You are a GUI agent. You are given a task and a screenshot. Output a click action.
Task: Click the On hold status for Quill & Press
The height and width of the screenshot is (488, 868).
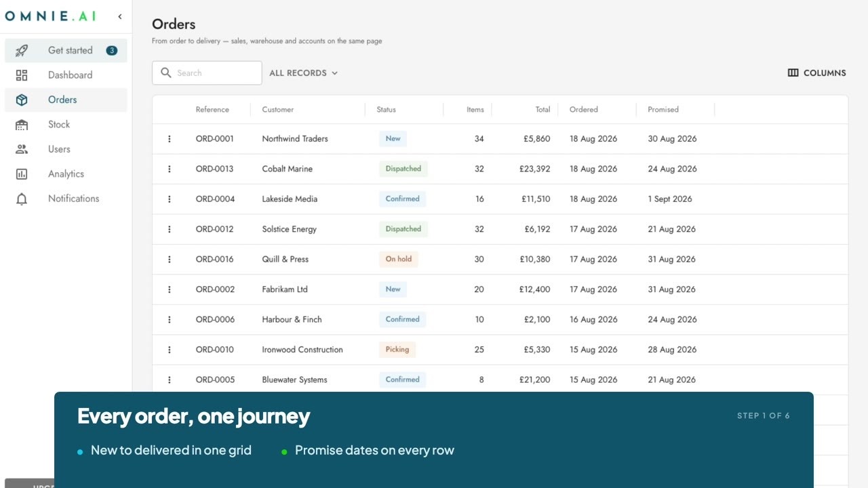tap(399, 259)
